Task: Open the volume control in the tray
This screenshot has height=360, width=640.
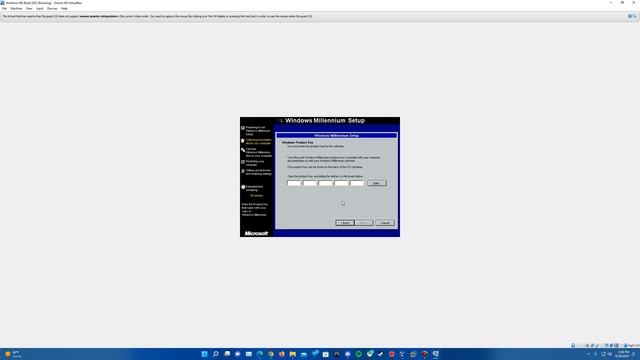Action: point(610,354)
